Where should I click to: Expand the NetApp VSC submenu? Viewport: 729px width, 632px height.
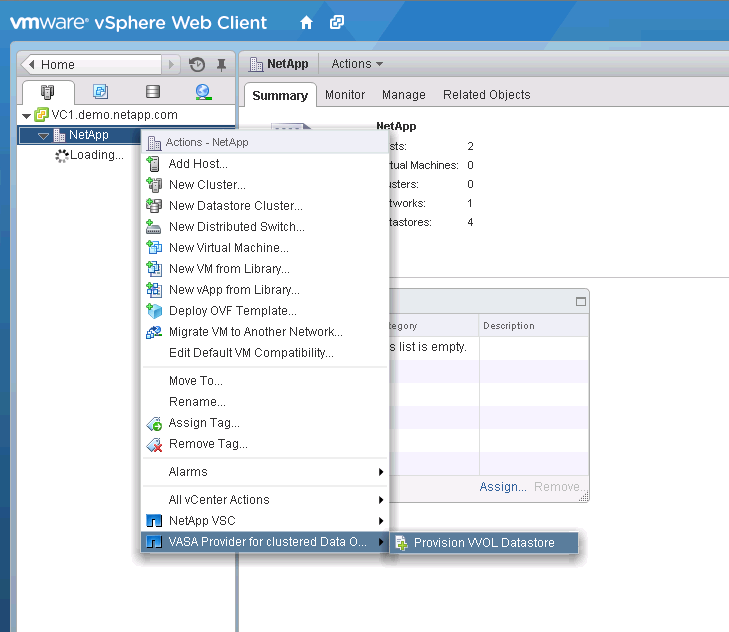[x=265, y=520]
